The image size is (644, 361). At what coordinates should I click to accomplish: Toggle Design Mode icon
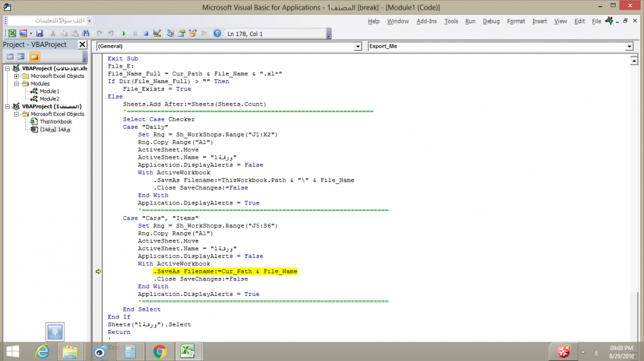[157, 33]
